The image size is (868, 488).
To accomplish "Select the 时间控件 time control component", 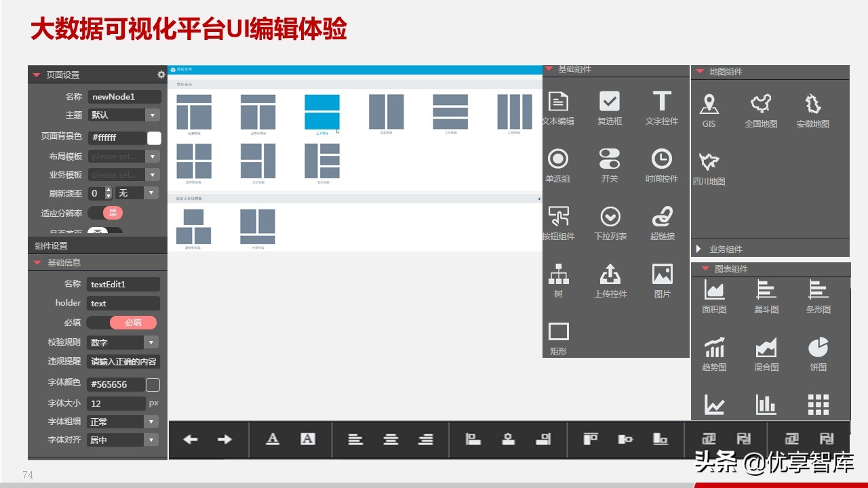I will pyautogui.click(x=661, y=165).
